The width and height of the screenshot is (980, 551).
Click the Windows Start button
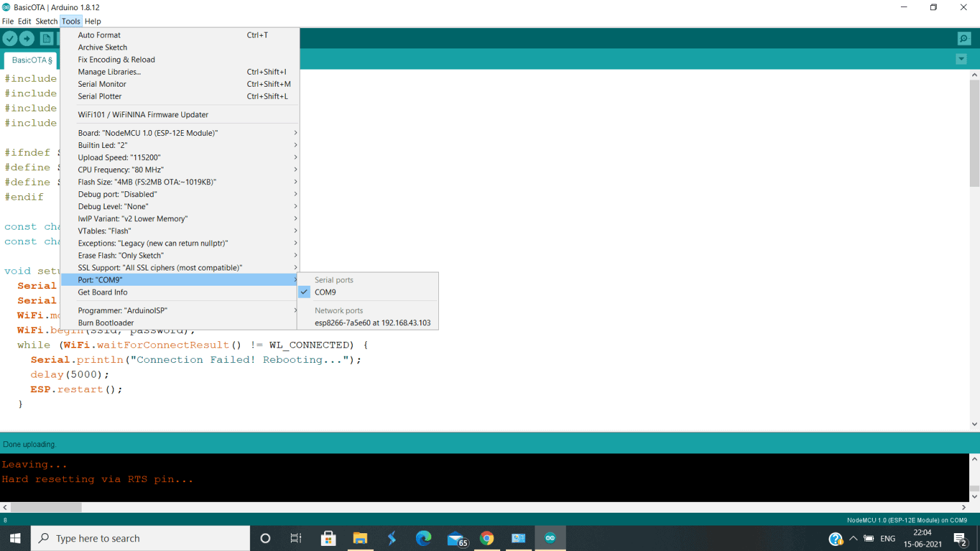point(15,538)
